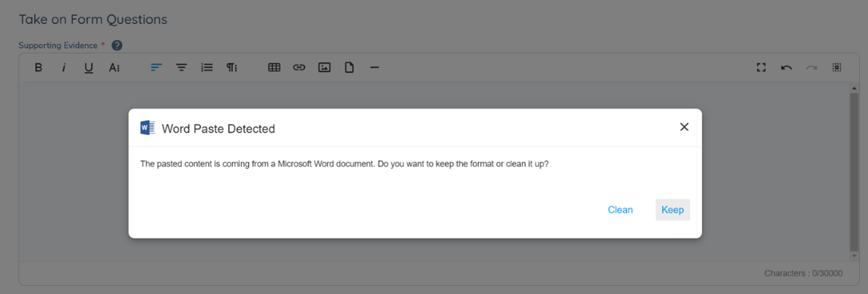Select all content using the select-all icon
Screen dimensions: 868x294
click(x=837, y=67)
